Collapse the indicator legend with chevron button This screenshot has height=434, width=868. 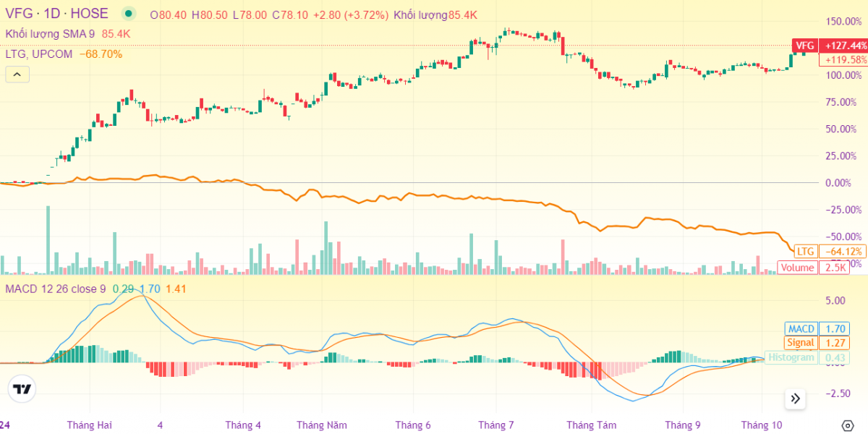(x=17, y=74)
